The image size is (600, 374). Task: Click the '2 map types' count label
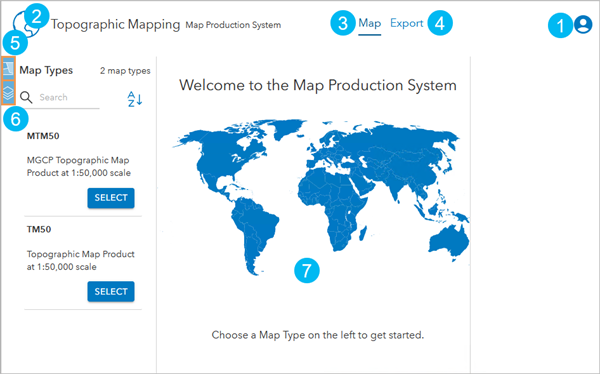125,71
